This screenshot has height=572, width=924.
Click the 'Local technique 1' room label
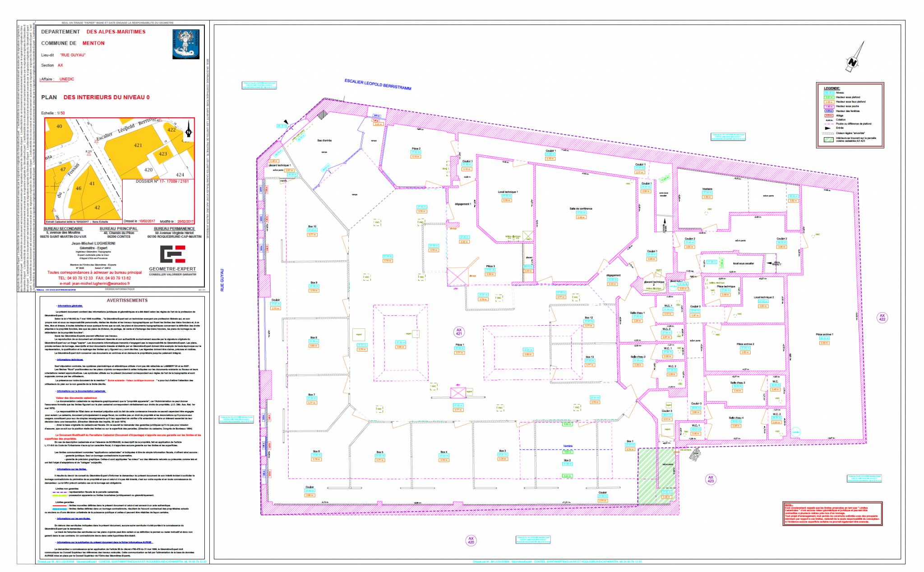(x=508, y=192)
